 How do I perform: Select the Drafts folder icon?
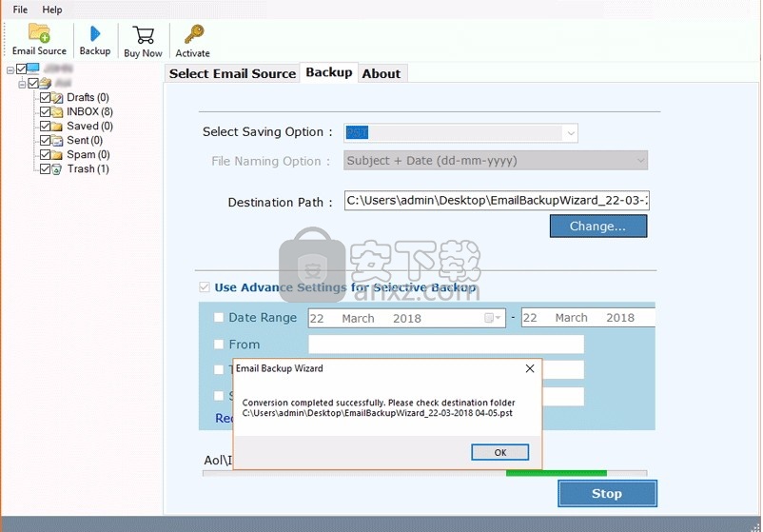(x=57, y=98)
